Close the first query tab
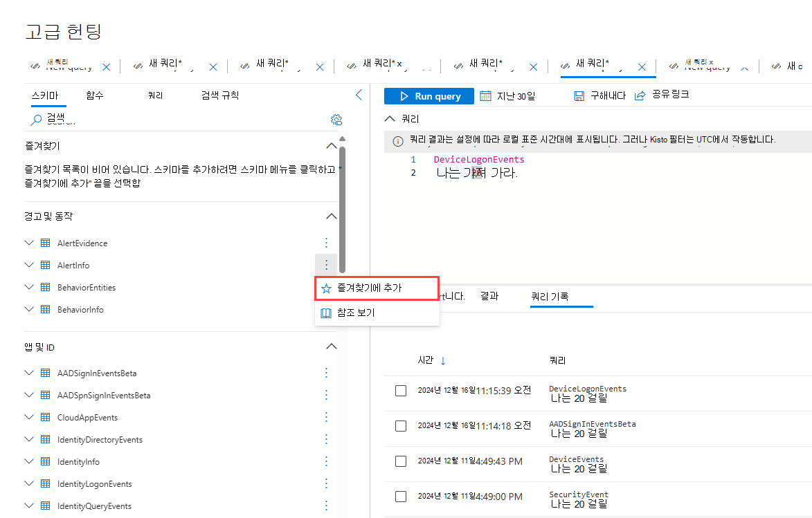 [106, 67]
